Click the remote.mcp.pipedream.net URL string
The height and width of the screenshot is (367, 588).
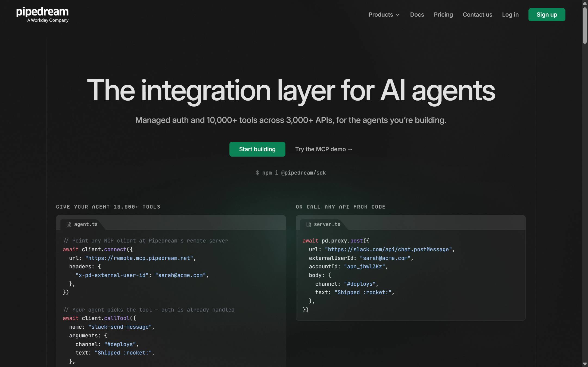pos(139,258)
